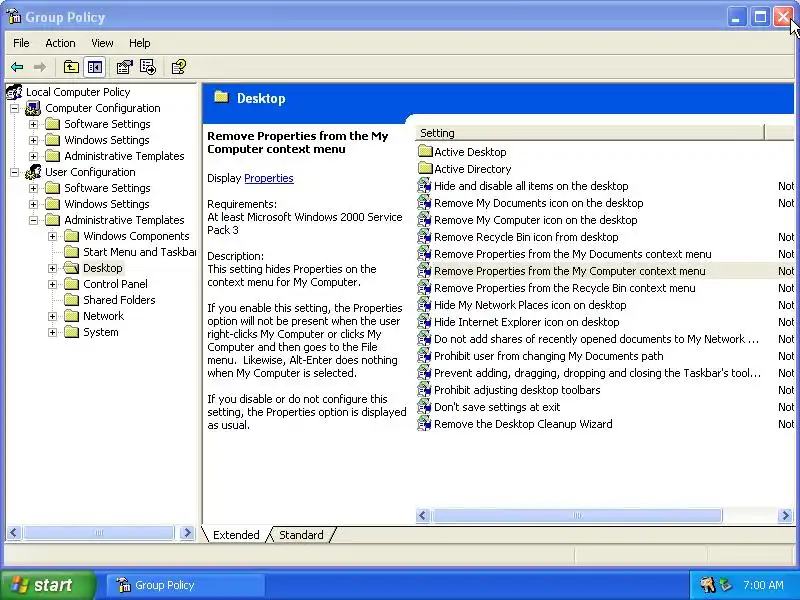Click the Active Directory folder icon
Image resolution: width=800 pixels, height=600 pixels.
pyautogui.click(x=425, y=168)
